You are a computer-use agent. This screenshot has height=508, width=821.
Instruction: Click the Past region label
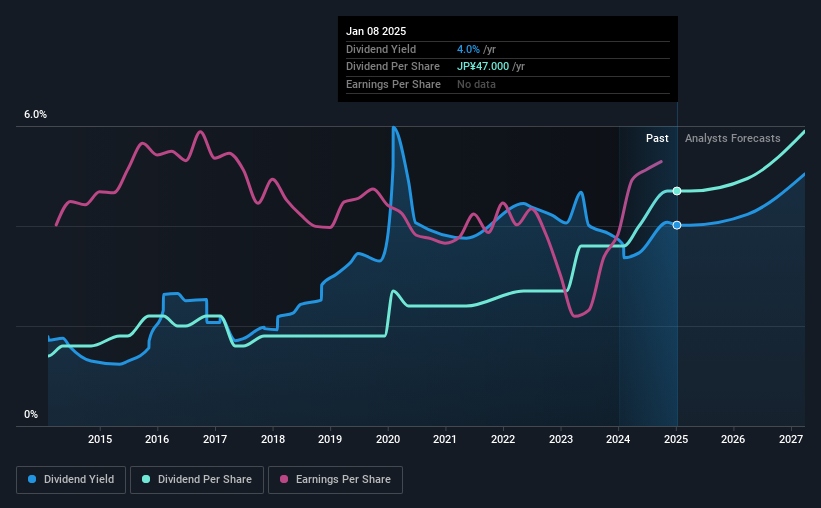coord(657,138)
